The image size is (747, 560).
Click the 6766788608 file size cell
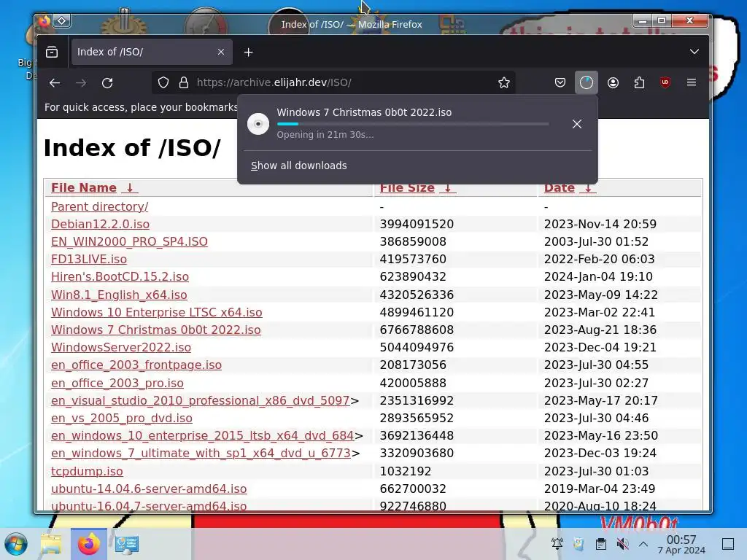(417, 330)
